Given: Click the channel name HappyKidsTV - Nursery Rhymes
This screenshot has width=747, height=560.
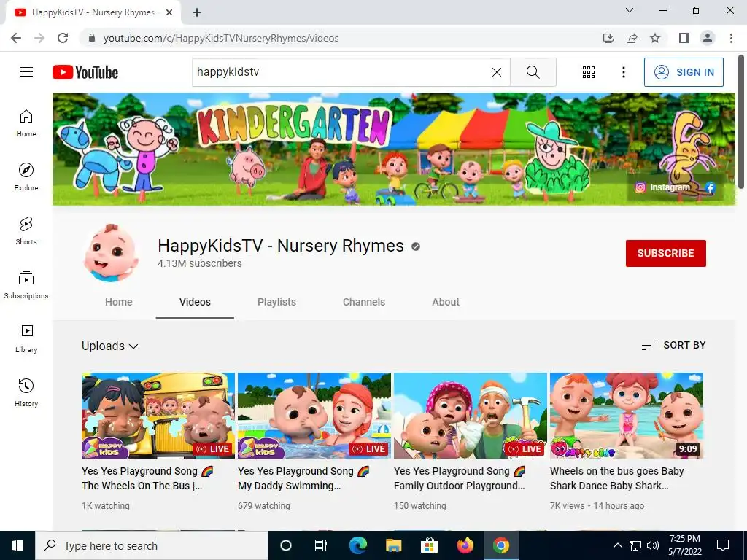Looking at the screenshot, I should [281, 246].
